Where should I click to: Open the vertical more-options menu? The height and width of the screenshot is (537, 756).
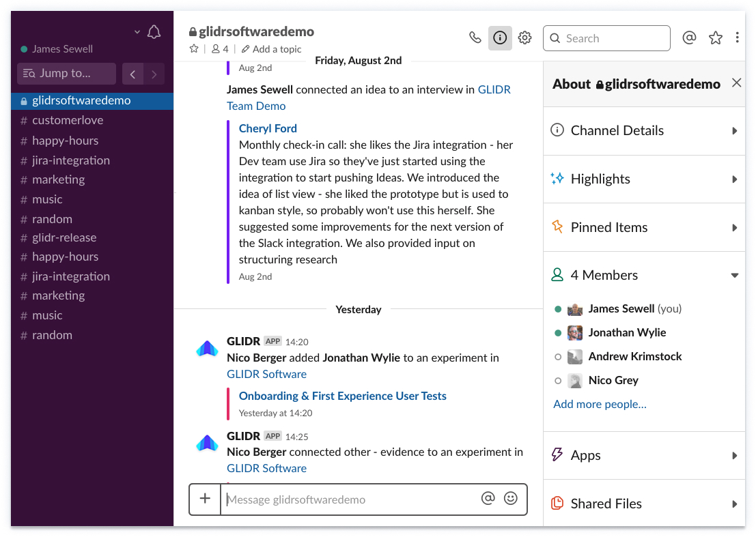pos(737,38)
